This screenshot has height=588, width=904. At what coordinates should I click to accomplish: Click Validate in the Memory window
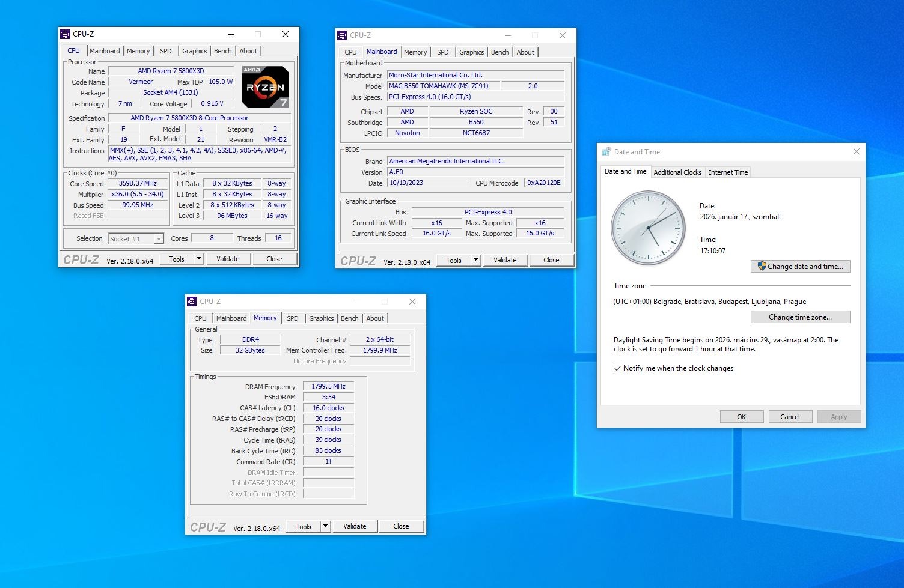point(355,526)
